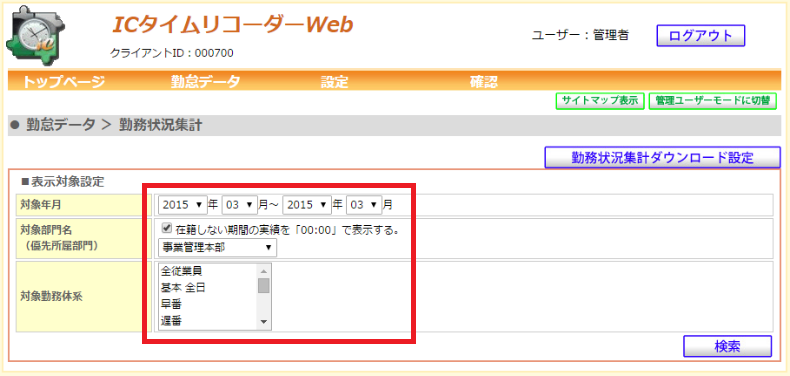Screen dimensions: 790x376
Task: Select 基本 全日 in the list
Action: 183,288
